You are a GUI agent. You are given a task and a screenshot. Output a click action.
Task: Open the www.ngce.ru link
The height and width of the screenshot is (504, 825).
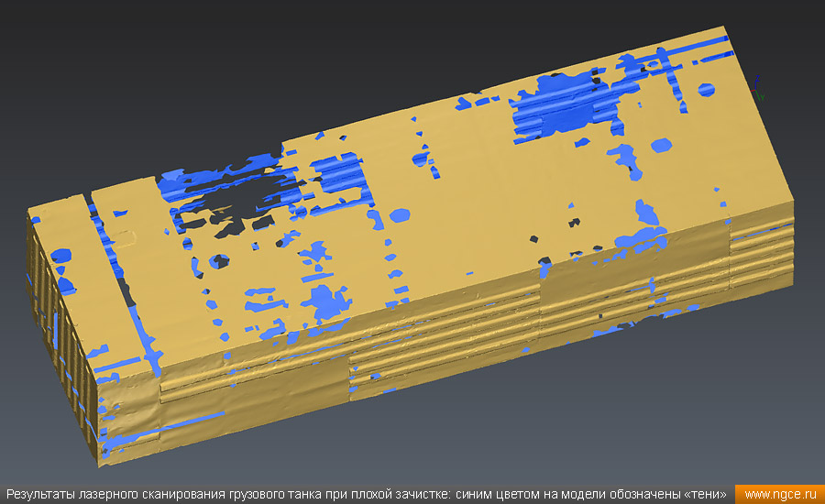[x=780, y=495]
